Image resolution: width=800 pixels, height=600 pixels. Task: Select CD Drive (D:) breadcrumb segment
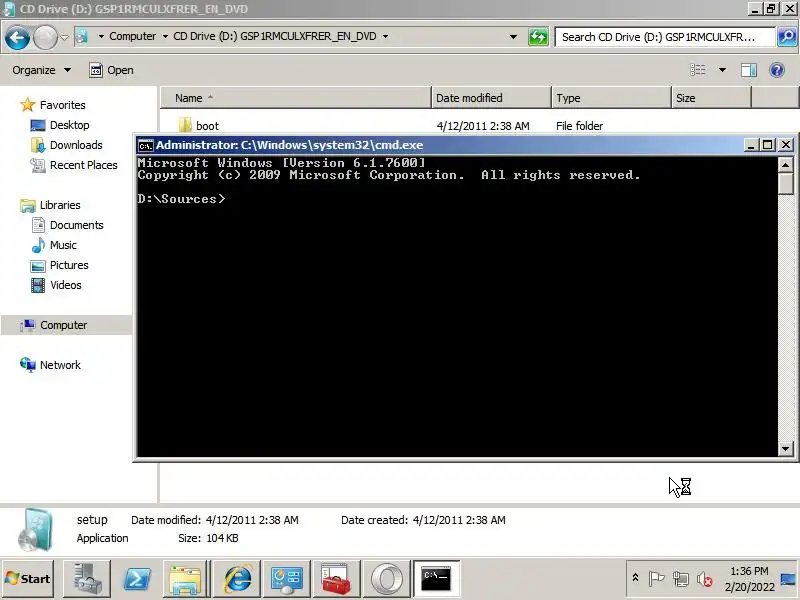(x=275, y=36)
